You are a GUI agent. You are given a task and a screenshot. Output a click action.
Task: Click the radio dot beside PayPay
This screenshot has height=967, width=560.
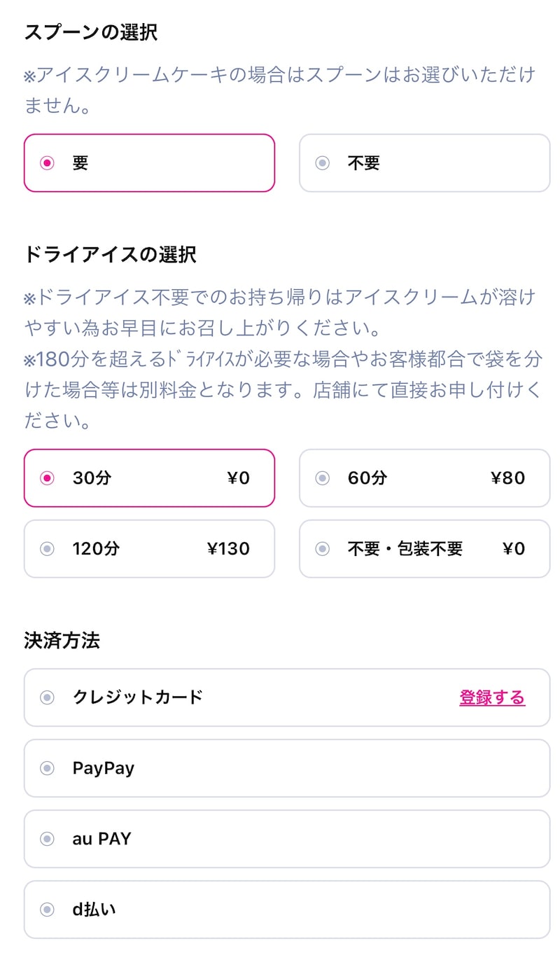tap(47, 768)
